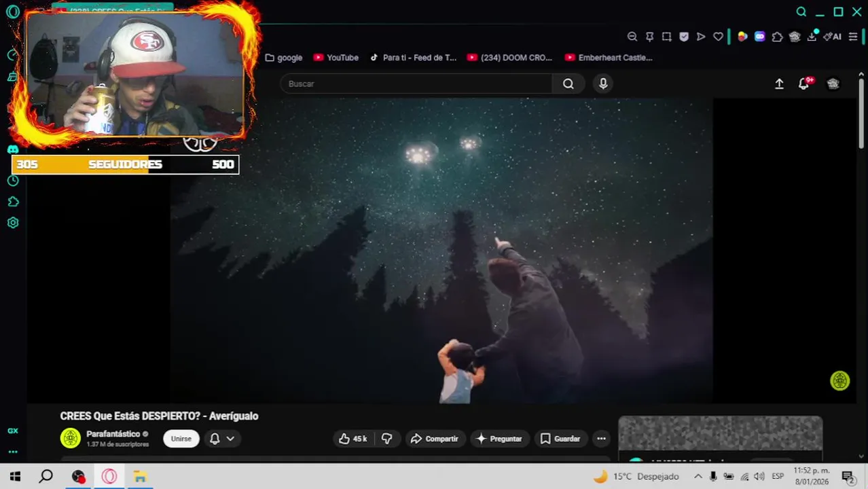Open the google bookmarks folder

point(284,58)
